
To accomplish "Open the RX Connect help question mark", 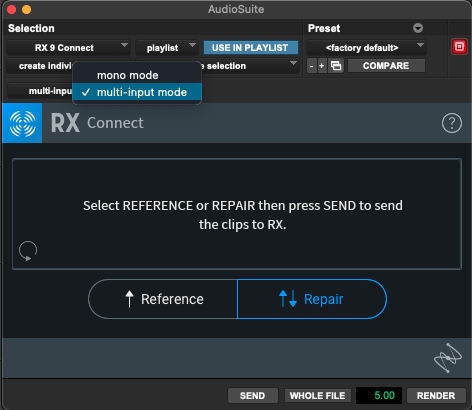I will tap(452, 123).
